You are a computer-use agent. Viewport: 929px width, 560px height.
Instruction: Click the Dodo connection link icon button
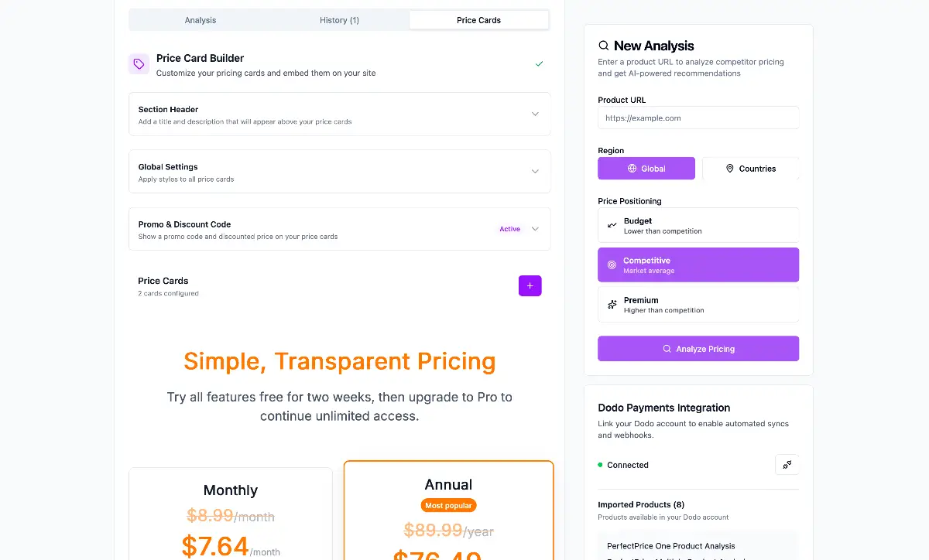pos(787,465)
